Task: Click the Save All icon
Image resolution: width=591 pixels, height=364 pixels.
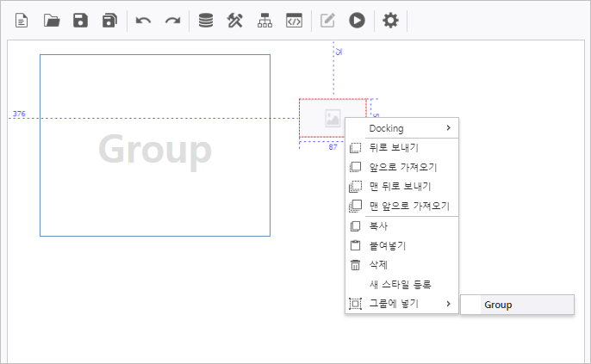Action: point(109,21)
